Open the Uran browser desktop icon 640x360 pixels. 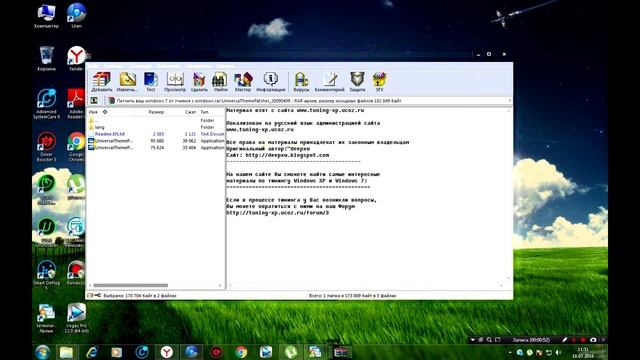(76, 16)
